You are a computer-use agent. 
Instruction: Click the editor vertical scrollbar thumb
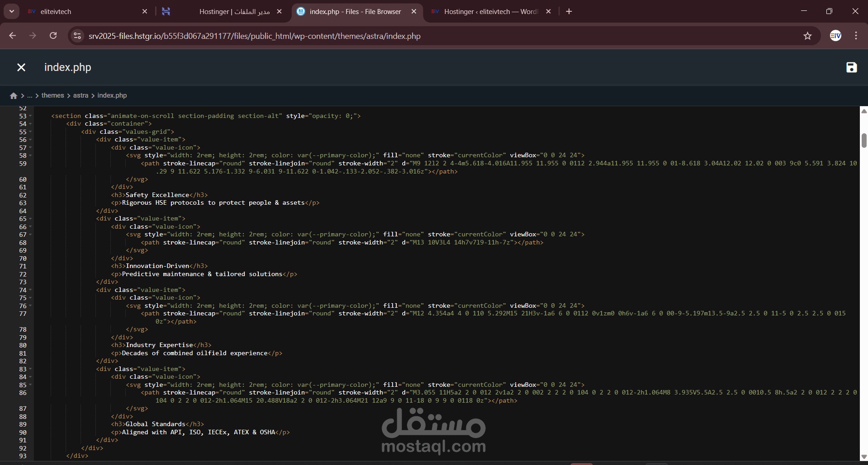click(x=864, y=141)
